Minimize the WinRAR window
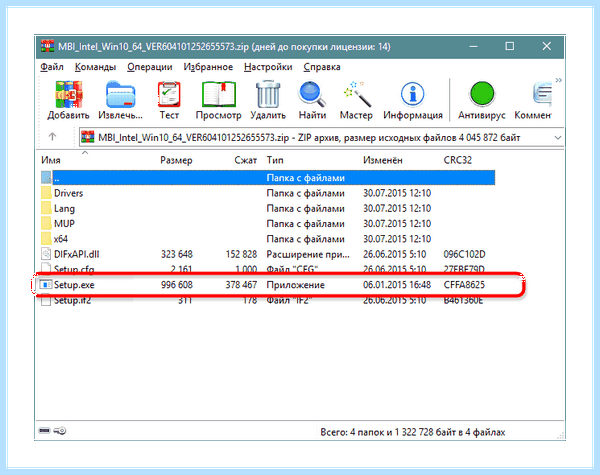The width and height of the screenshot is (600, 475). 473,47
